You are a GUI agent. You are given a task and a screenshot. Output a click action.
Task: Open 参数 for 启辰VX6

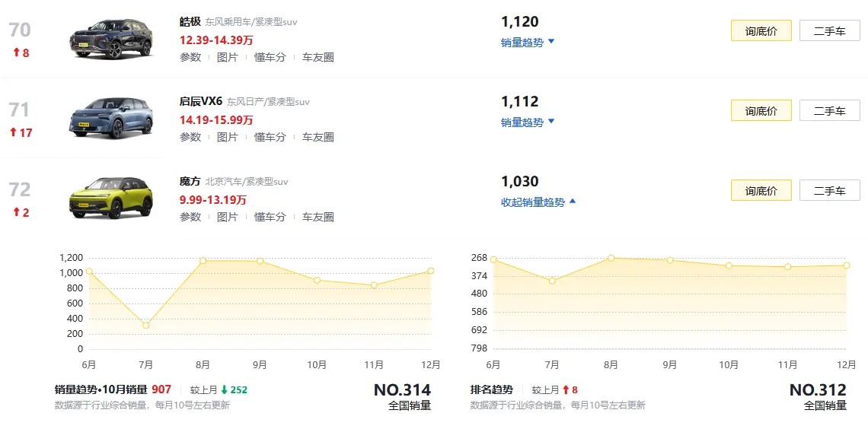point(190,137)
